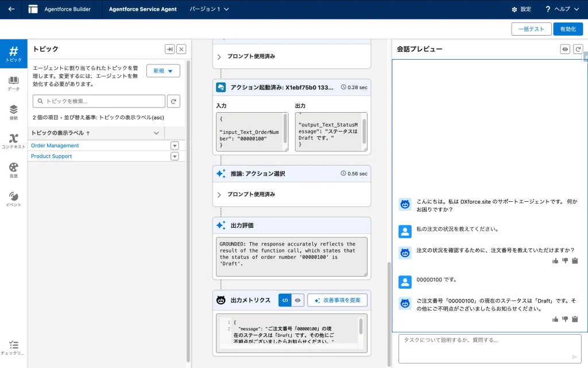Click the back arrow in top bar
Image resolution: width=588 pixels, height=368 pixels.
click(x=11, y=9)
